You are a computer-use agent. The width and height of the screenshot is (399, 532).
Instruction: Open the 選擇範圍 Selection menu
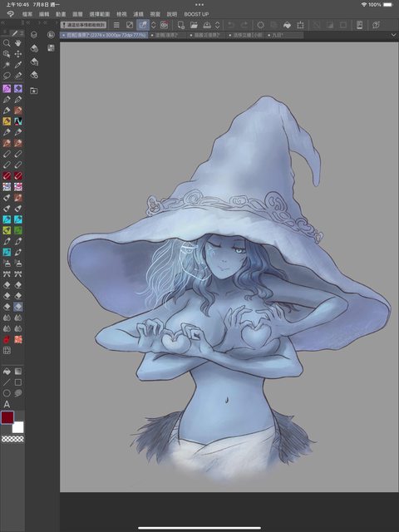click(100, 14)
